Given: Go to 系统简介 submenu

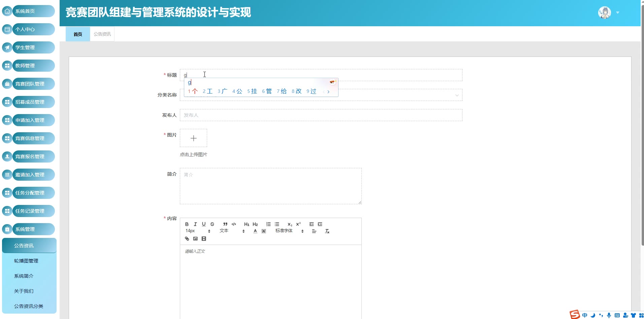Looking at the screenshot, I should pos(29,276).
